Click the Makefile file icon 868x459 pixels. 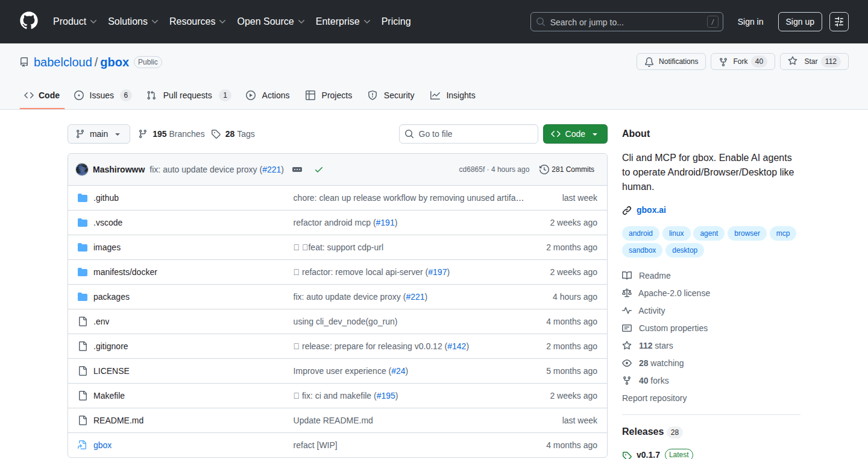point(83,396)
